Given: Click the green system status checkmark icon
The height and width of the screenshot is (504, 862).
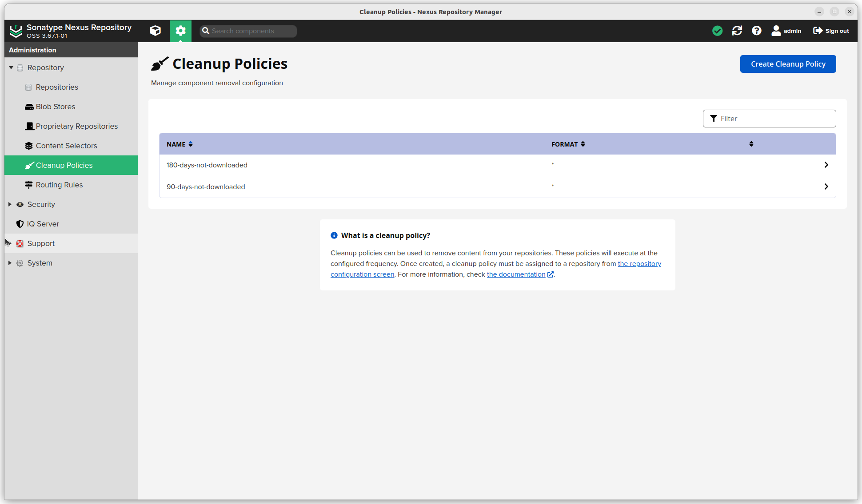Looking at the screenshot, I should tap(717, 31).
